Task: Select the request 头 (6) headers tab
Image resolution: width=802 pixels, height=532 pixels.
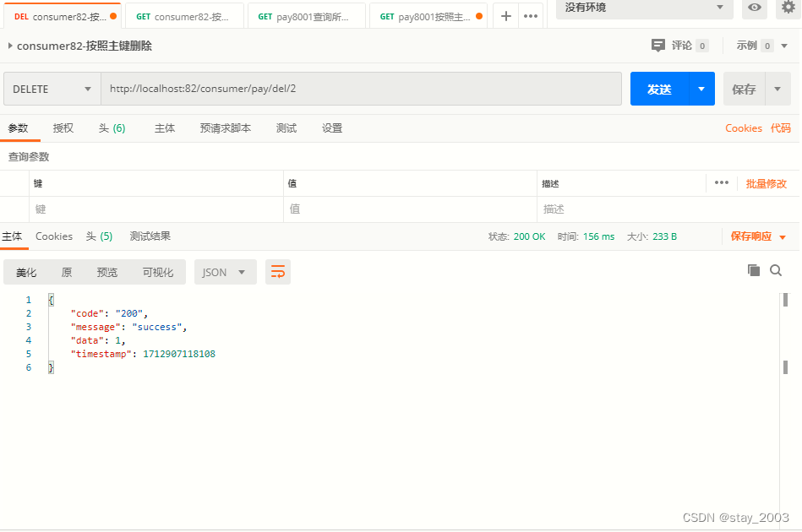Action: (112, 128)
